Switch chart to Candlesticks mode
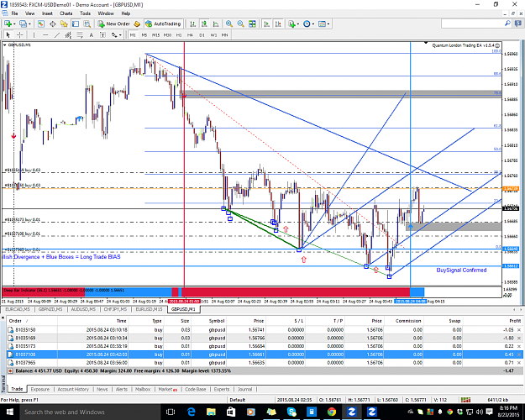 (204, 24)
